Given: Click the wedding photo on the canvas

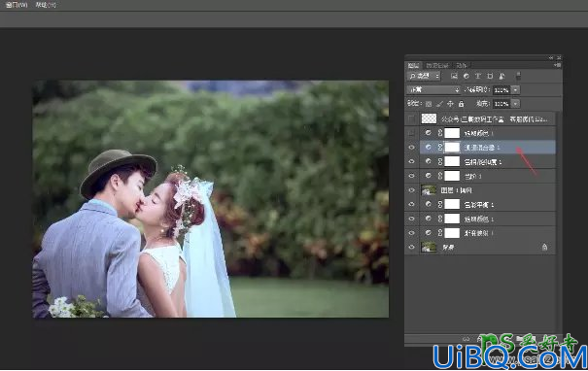Looking at the screenshot, I should tap(211, 199).
